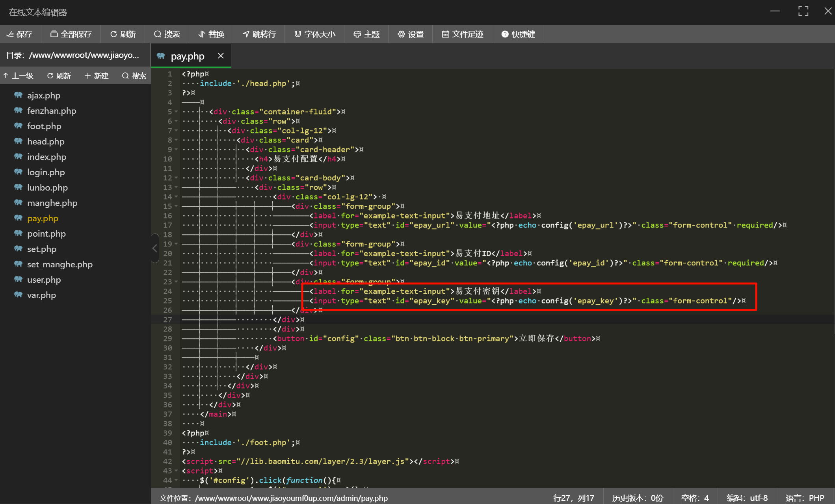Open the Theme (主题) selector

[x=366, y=34]
